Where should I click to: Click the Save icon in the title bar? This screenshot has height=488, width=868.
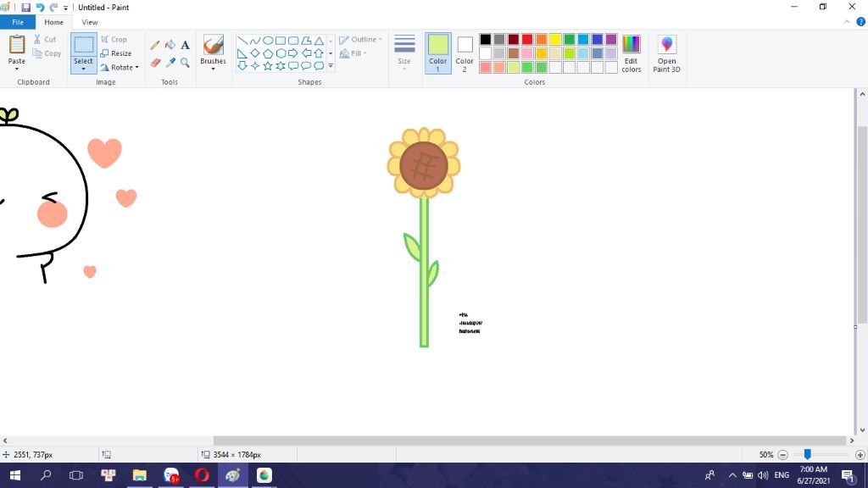[x=25, y=7]
